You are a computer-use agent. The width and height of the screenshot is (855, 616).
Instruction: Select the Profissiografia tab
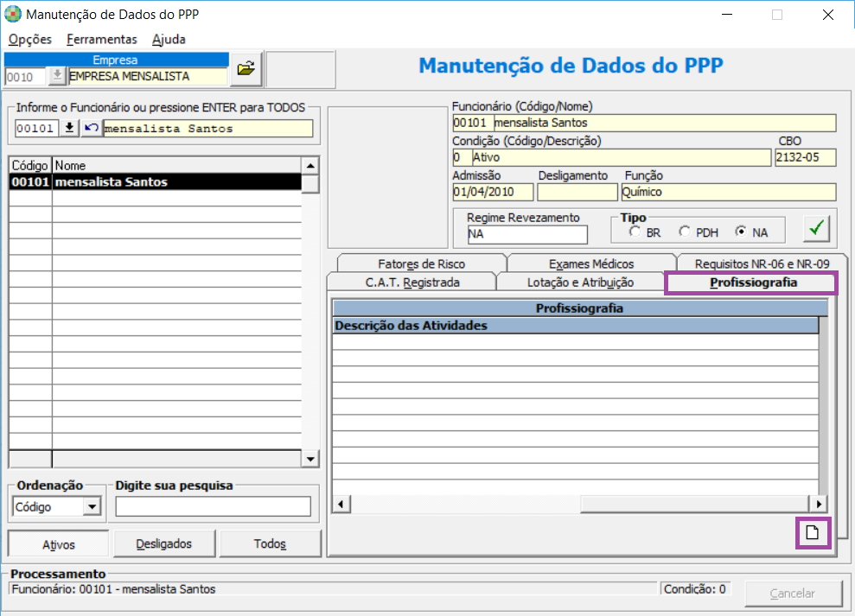coord(752,283)
